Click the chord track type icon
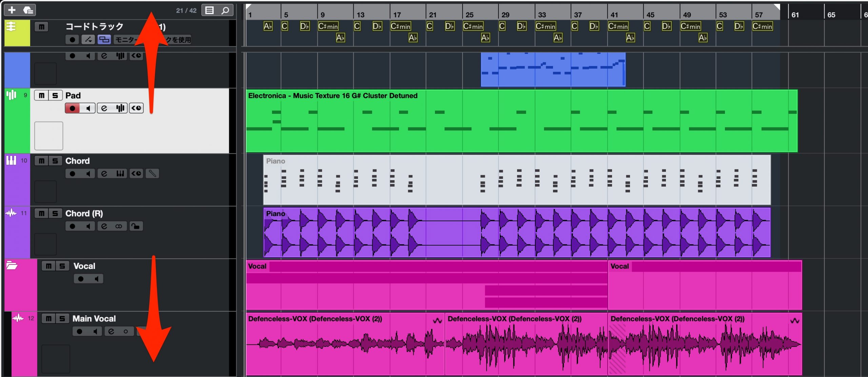The height and width of the screenshot is (377, 868). coord(11,26)
